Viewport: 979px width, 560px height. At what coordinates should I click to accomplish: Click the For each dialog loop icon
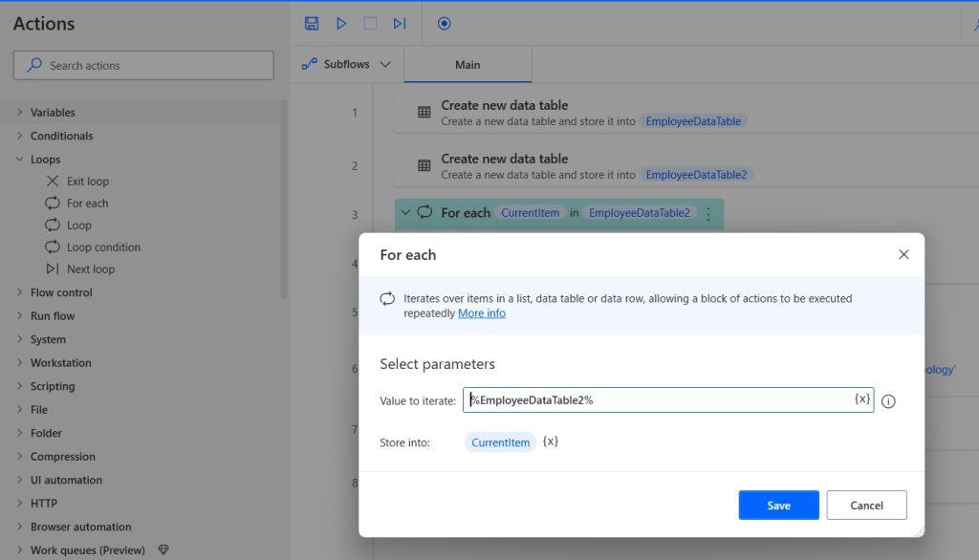click(387, 298)
